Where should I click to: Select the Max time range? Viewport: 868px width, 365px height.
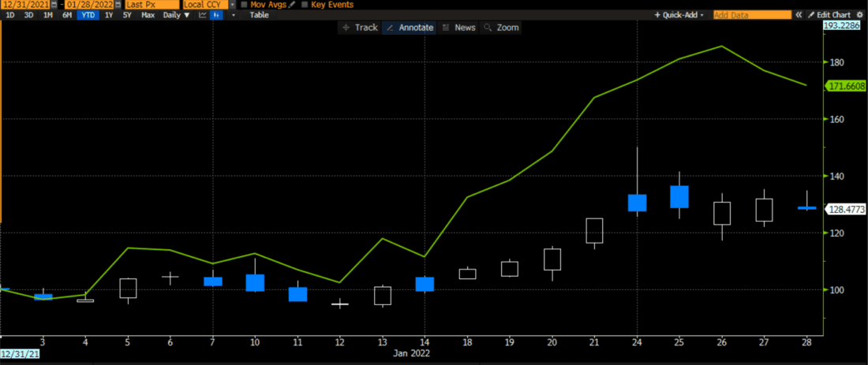(148, 15)
